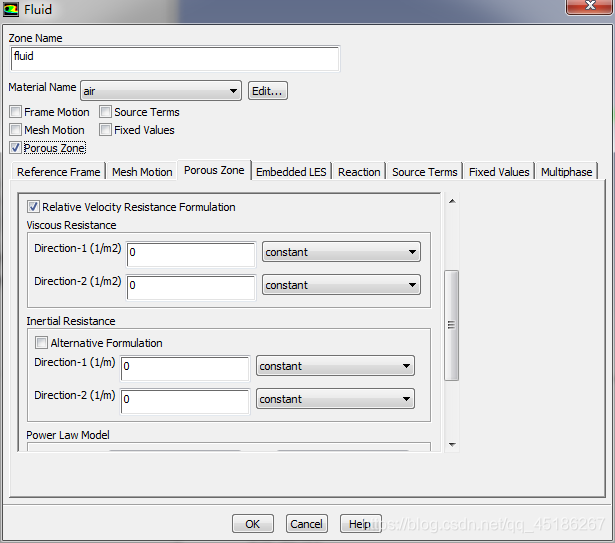Open Viscous Resistance Direction-2 constant dropdown
The width and height of the screenshot is (615, 543).
[341, 285]
